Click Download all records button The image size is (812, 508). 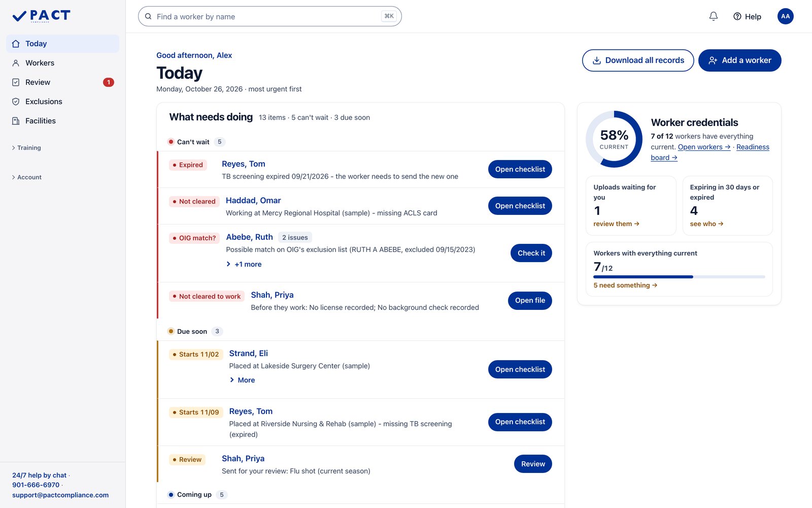(638, 60)
